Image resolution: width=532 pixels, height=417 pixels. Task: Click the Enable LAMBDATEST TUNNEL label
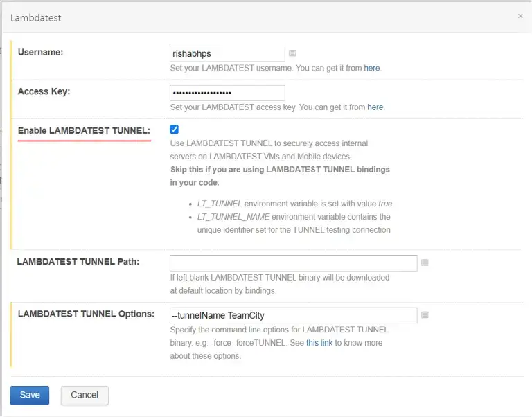(84, 130)
